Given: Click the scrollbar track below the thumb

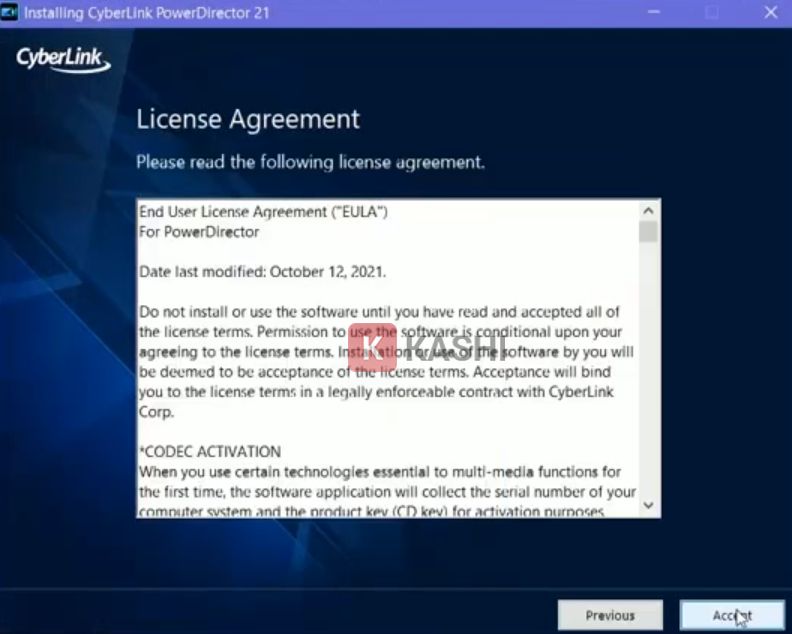Looking at the screenshot, I should click(x=648, y=380).
